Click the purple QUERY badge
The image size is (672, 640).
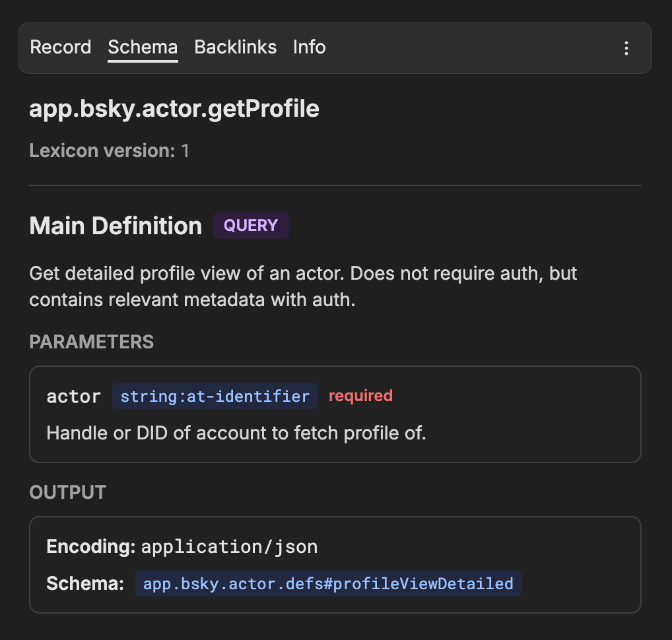(x=251, y=226)
